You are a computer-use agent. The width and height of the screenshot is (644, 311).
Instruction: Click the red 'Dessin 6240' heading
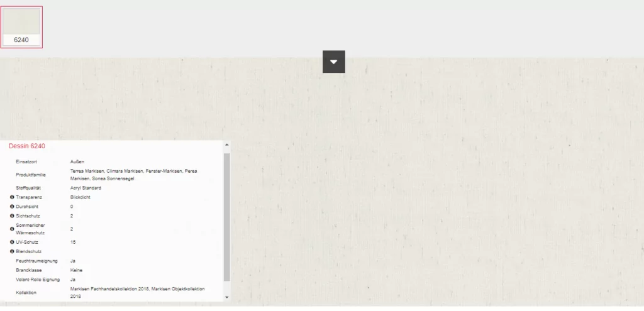[26, 146]
